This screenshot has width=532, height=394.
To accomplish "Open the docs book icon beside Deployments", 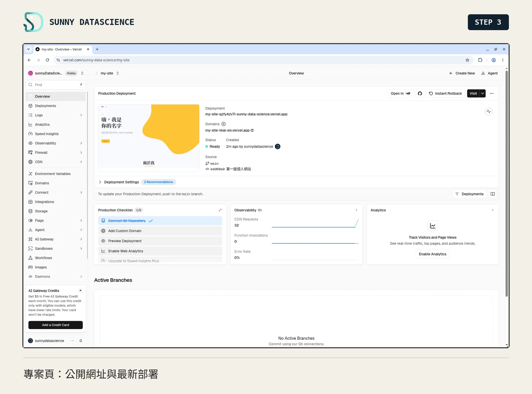I will coord(493,194).
